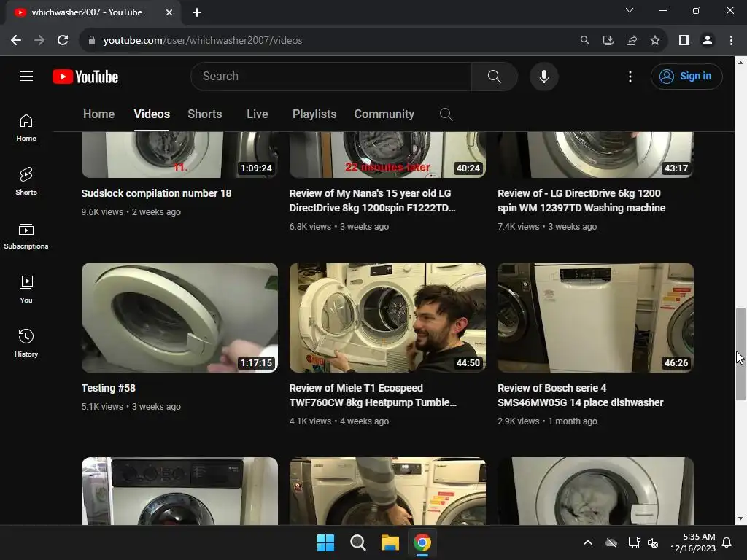This screenshot has height=560, width=747.
Task: Open Subscriptions in the left sidebar
Action: coord(26,236)
